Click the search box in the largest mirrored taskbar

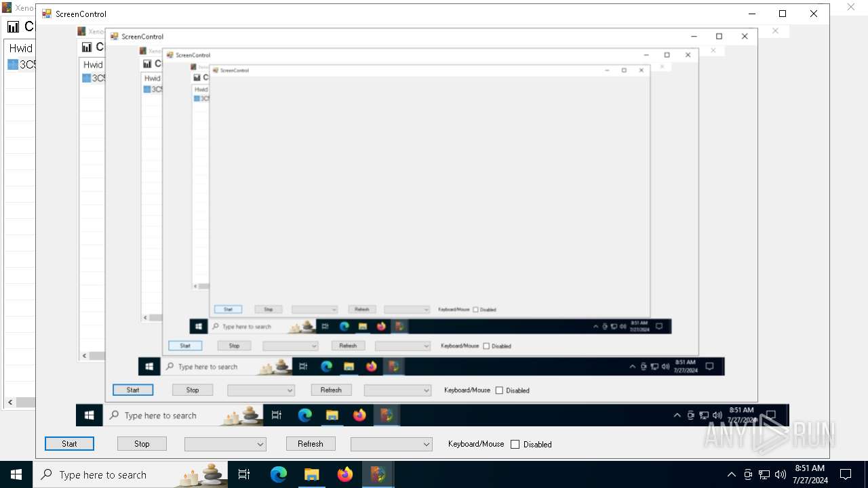coord(183,415)
